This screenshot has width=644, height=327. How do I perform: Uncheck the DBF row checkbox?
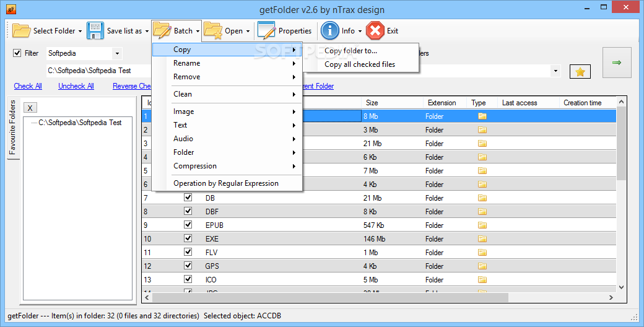[x=188, y=211]
